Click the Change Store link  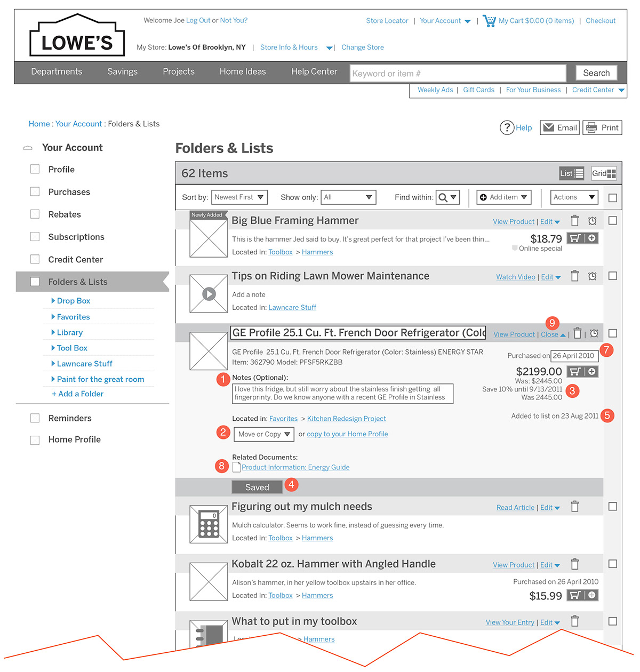[x=363, y=47]
